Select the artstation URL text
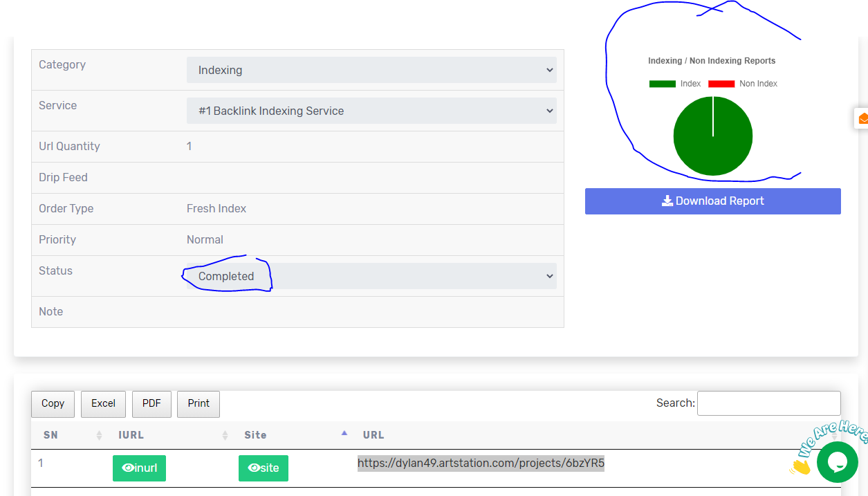This screenshot has width=868, height=496. point(481,463)
